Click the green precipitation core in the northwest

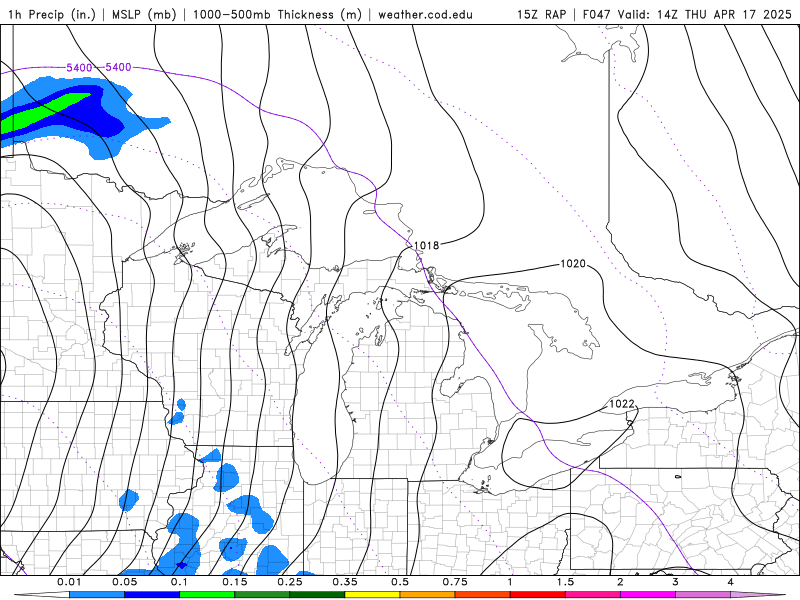[x=43, y=111]
